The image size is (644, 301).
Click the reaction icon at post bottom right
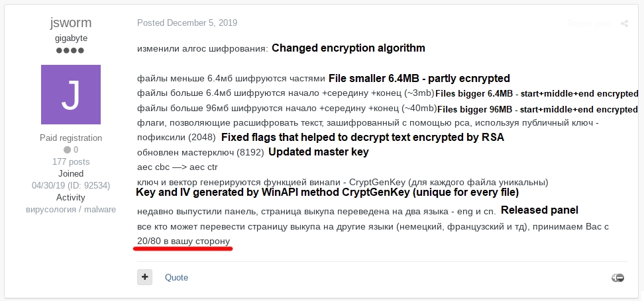617,278
